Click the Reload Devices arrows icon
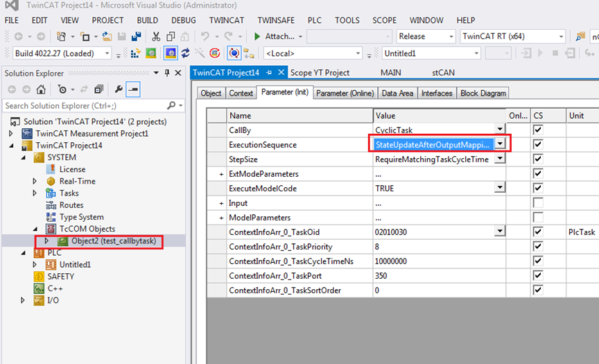This screenshot has height=364, width=599. point(185,53)
